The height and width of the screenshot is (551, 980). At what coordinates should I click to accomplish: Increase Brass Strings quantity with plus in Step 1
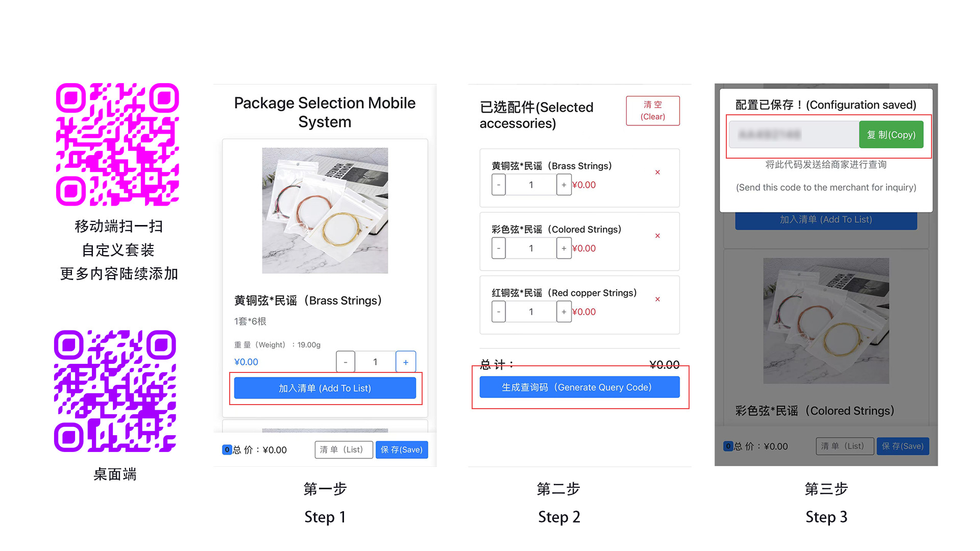[406, 362]
